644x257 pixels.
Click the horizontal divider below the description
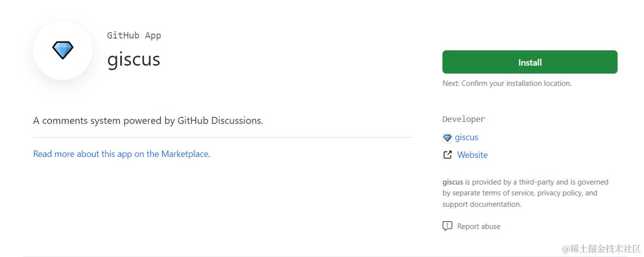223,137
